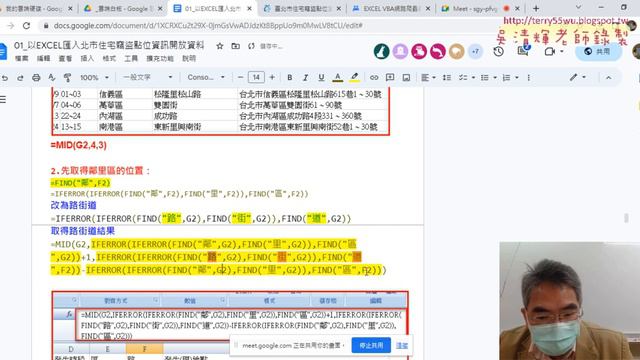This screenshot has height=360, width=640.
Task: Open the bulleted list options arrow
Action: point(495,77)
